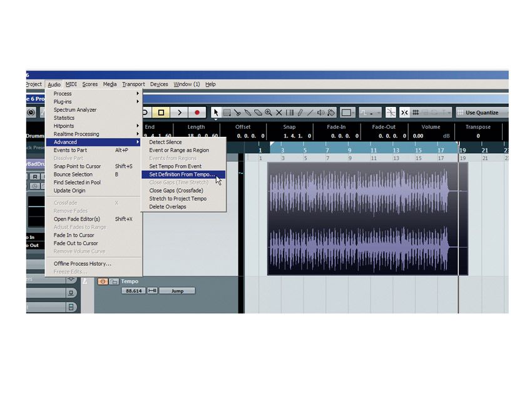532x399 pixels.
Task: Select the Play speaker tool
Action: point(320,113)
